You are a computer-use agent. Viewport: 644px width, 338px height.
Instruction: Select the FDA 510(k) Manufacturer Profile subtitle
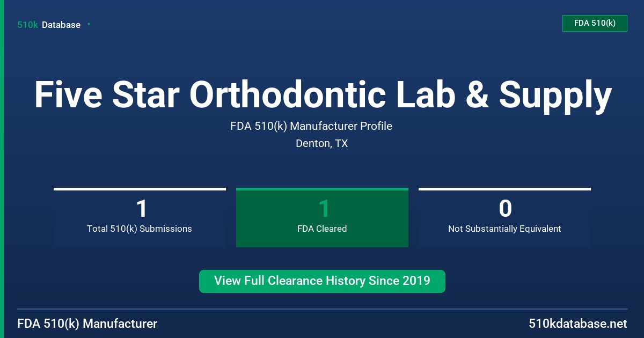click(x=311, y=127)
